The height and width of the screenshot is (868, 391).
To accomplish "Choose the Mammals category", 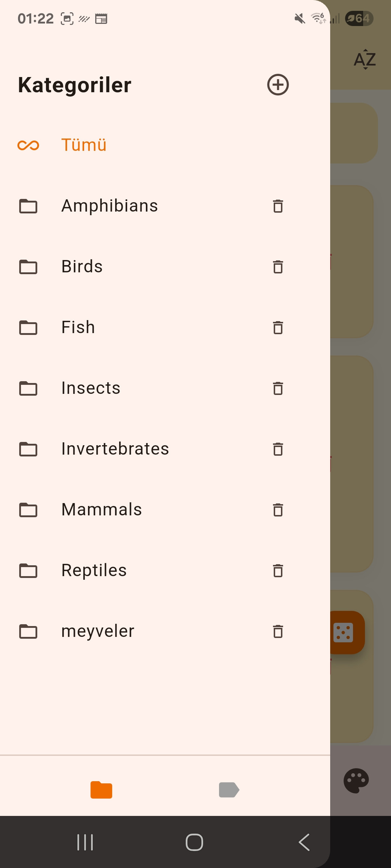I will [x=101, y=510].
